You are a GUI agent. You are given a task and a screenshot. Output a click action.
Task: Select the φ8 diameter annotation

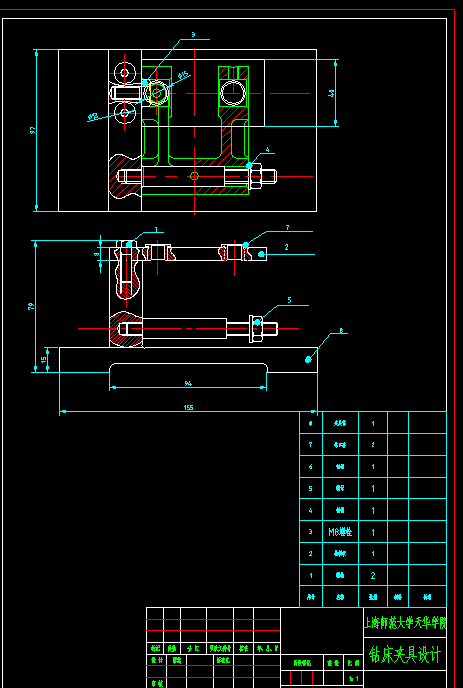(x=93, y=117)
